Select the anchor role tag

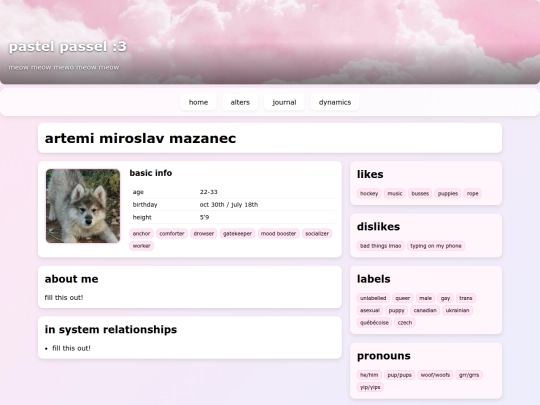pos(142,233)
